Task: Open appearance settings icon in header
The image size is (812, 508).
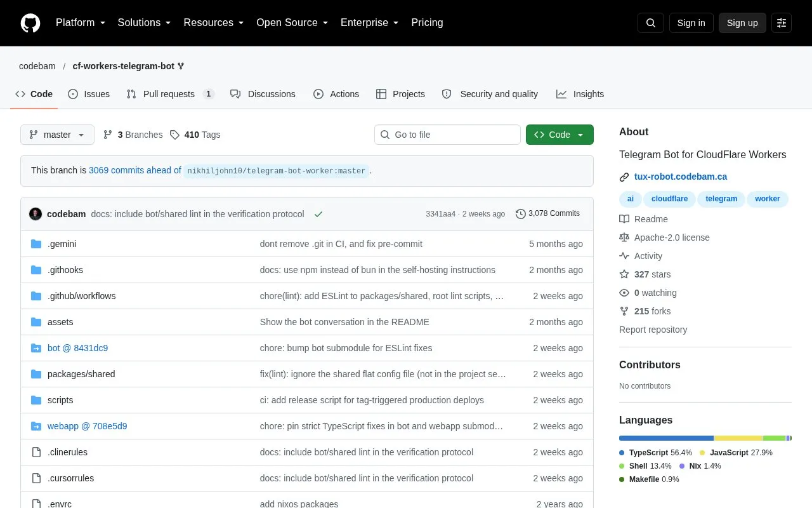Action: point(782,23)
